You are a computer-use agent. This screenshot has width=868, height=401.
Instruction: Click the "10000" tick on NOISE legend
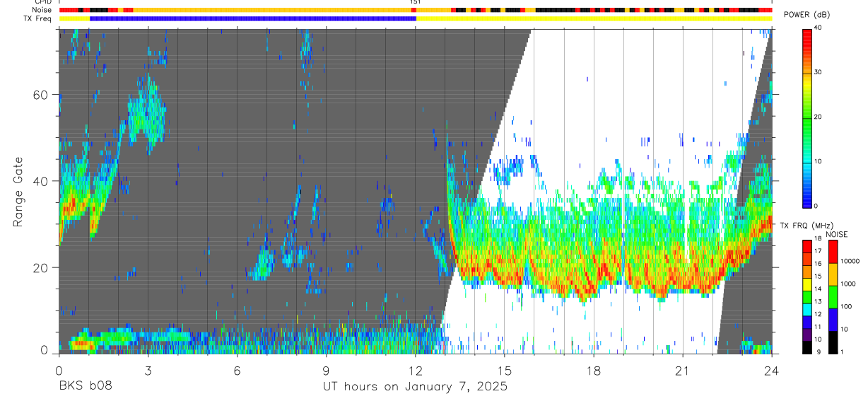(850, 261)
